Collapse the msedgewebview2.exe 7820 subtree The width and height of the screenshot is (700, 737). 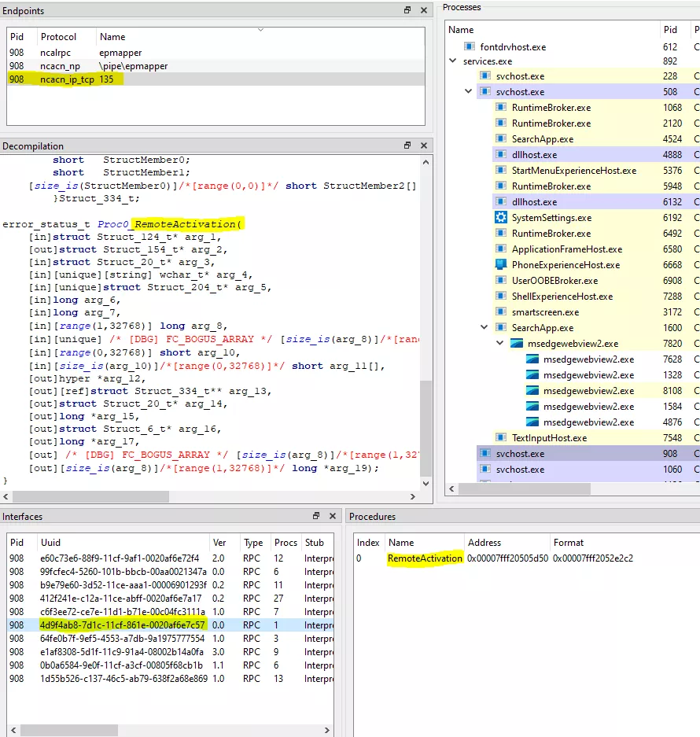[x=499, y=343]
